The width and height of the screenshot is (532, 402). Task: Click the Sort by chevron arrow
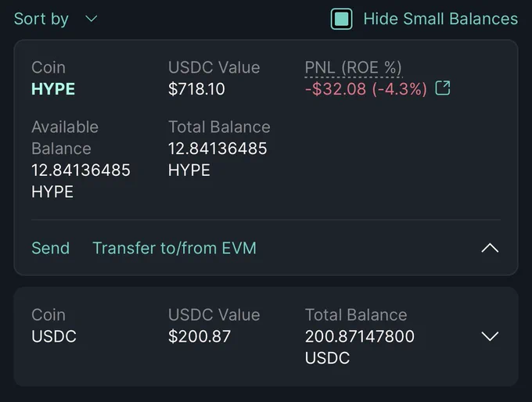pos(91,19)
